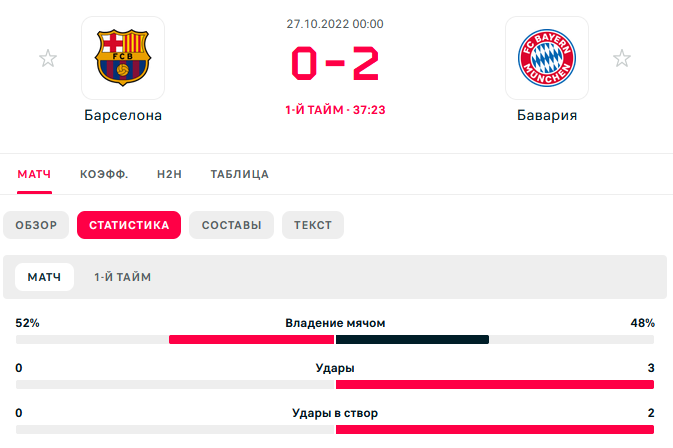Switch statistics to 1-Й ТАЙМ
This screenshot has width=673, height=448.
point(123,277)
